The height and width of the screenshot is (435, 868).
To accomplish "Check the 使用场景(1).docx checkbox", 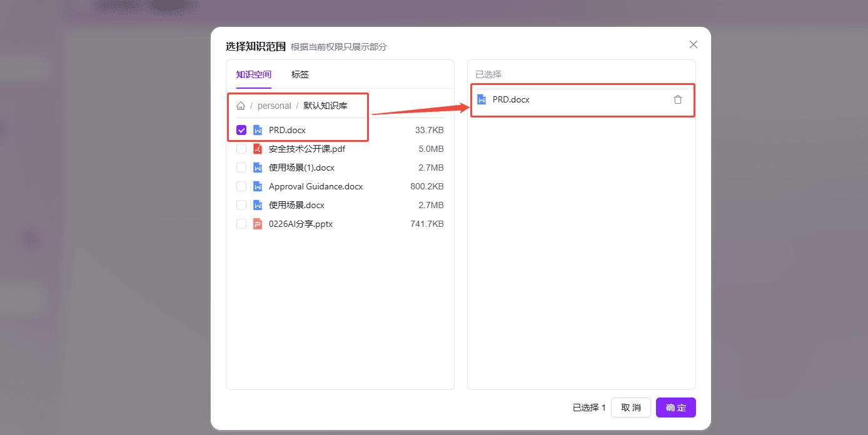I will (241, 167).
